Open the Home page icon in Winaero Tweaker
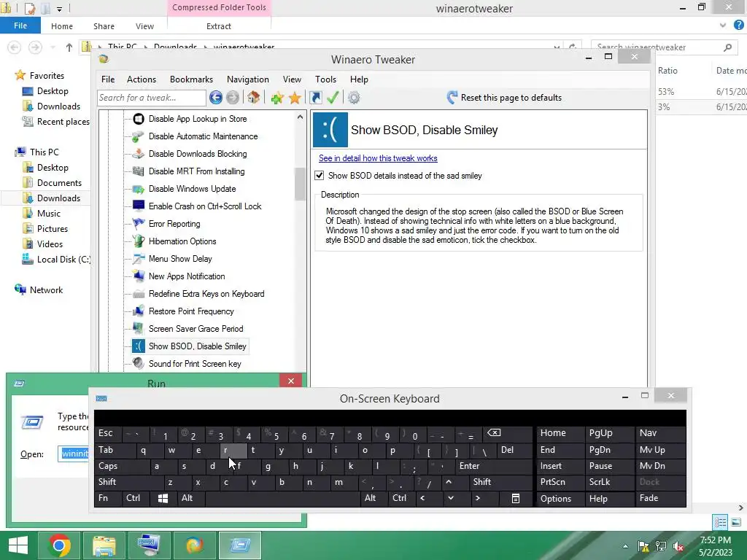 click(253, 98)
